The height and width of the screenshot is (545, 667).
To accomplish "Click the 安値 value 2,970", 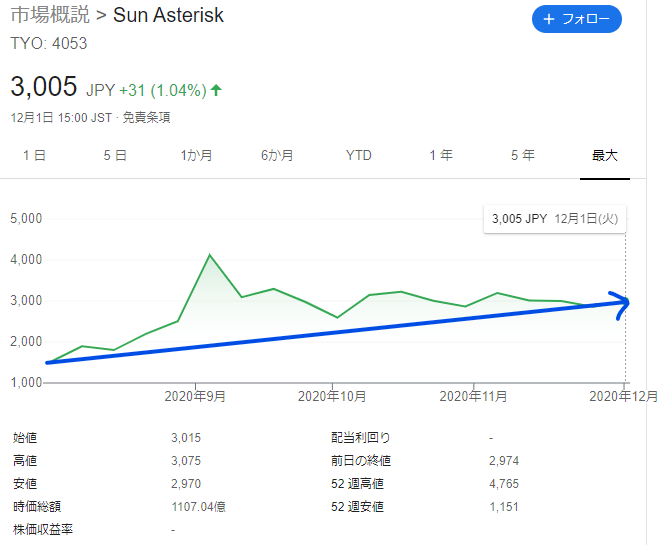I will coord(186,484).
